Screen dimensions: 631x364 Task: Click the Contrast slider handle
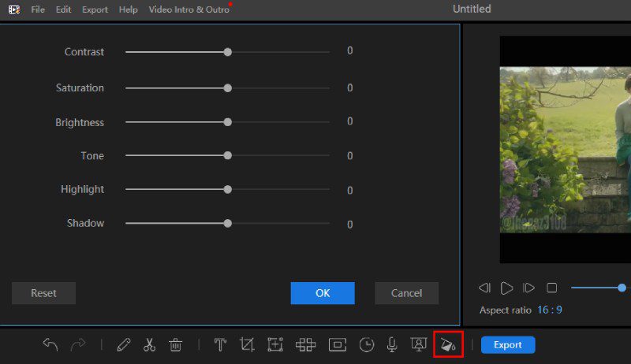click(228, 52)
